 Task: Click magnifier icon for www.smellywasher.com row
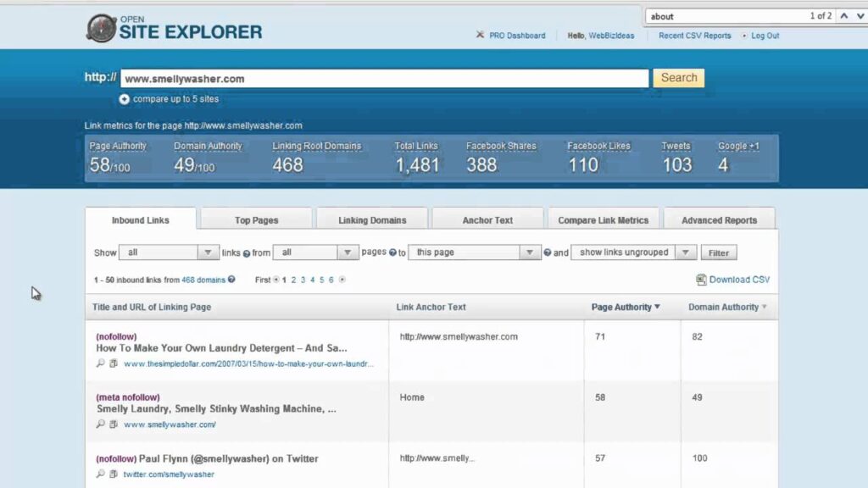point(100,424)
